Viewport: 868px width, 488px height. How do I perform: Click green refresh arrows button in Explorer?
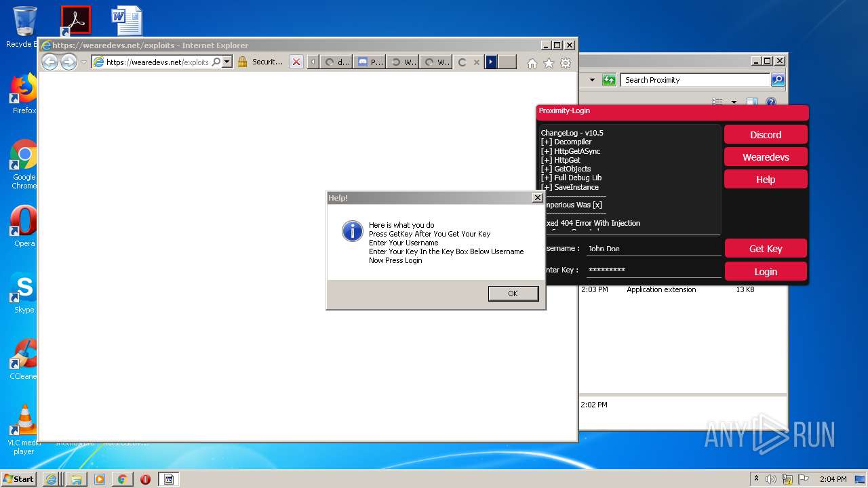[609, 80]
